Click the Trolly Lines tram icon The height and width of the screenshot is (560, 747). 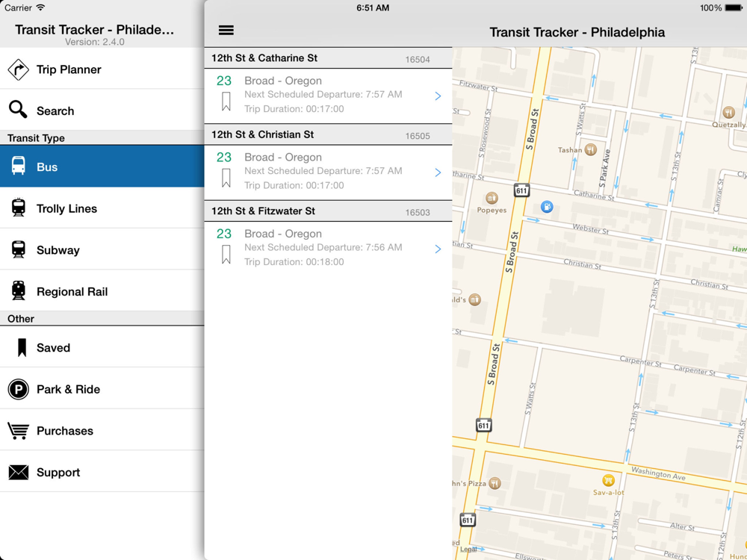[x=18, y=208]
